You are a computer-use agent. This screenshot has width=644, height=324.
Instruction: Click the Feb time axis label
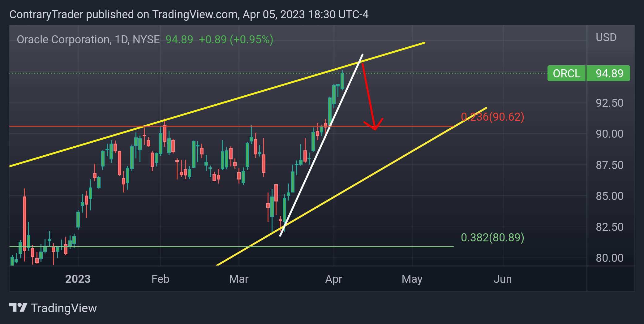[160, 279]
